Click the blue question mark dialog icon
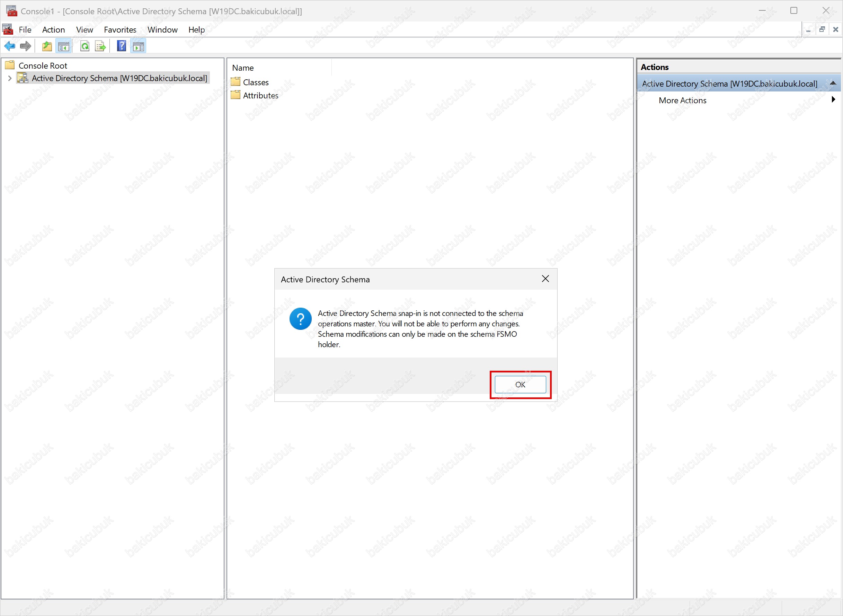 (300, 318)
